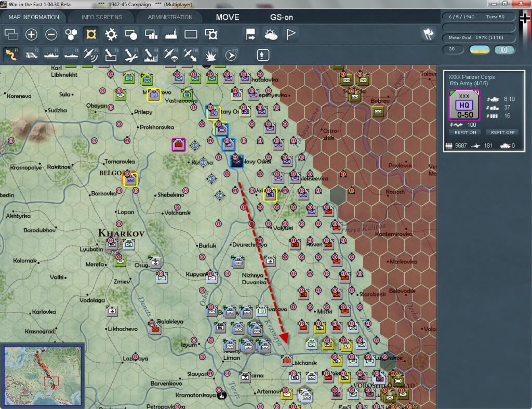Select the F4 amphibious transport mode
Image resolution: width=532 pixels, height=409 pixels.
coord(71,55)
